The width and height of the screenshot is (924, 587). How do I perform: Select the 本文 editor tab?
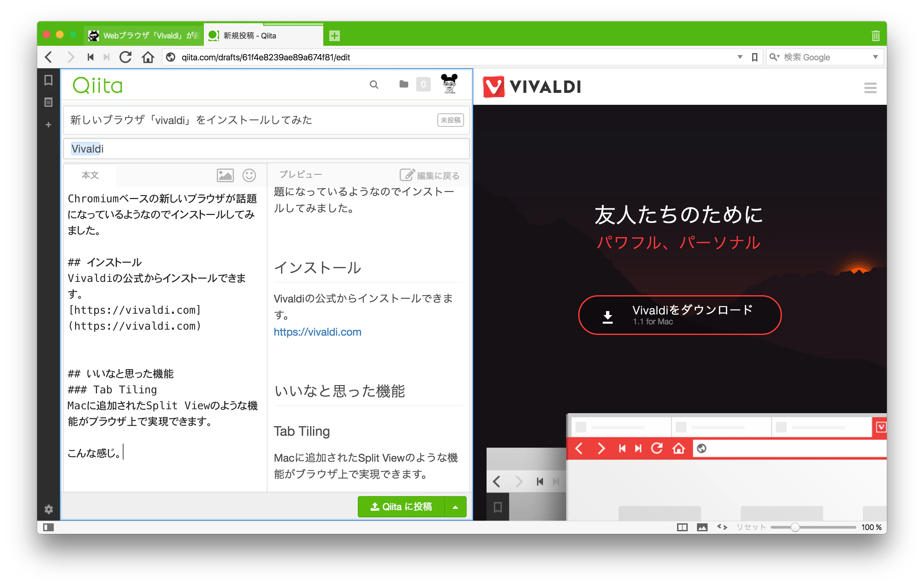[90, 175]
